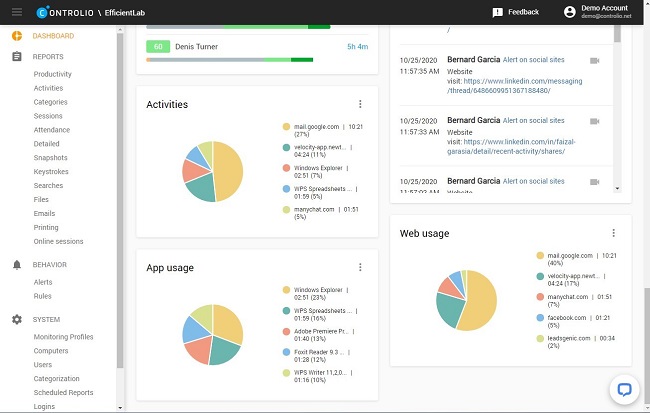Open the Users page
The height and width of the screenshot is (413, 650).
pyautogui.click(x=43, y=364)
